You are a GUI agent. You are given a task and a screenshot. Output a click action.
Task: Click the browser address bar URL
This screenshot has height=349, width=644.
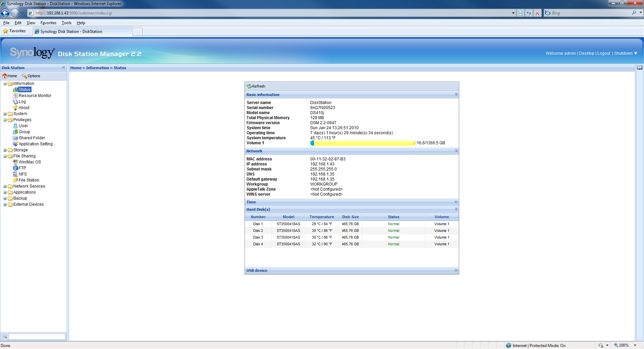pyautogui.click(x=268, y=13)
